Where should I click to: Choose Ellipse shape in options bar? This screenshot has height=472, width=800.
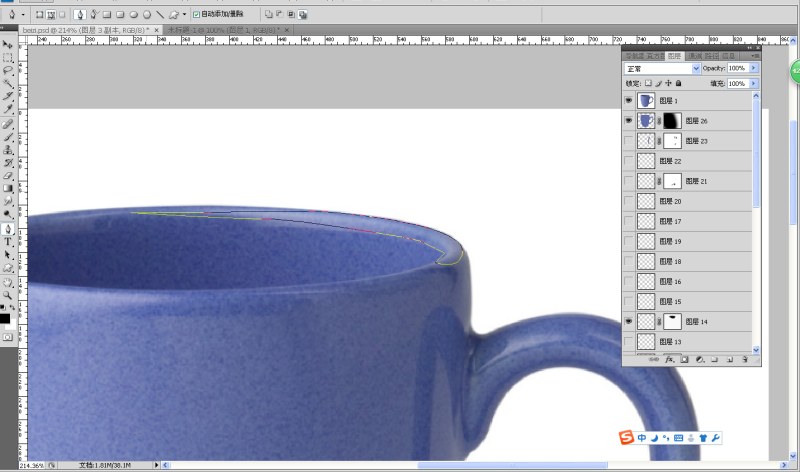pos(134,15)
